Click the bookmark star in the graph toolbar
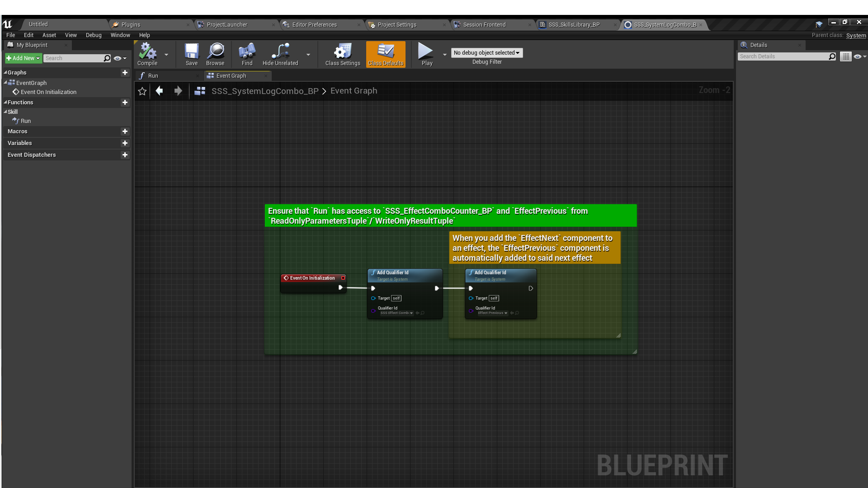This screenshot has height=488, width=868. pos(142,91)
